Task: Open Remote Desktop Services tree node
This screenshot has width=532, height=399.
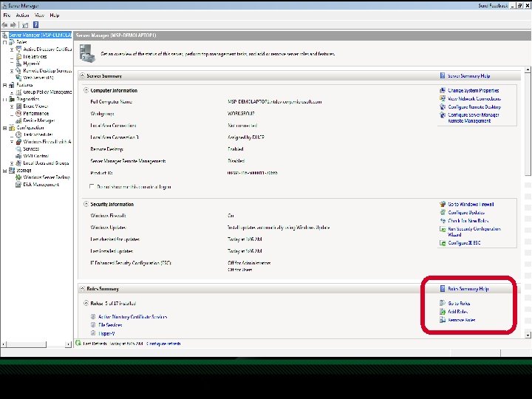Action: (x=47, y=71)
